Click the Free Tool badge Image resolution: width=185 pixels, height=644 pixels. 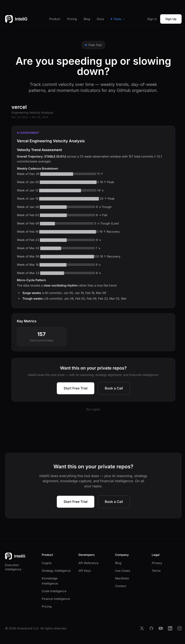[x=93, y=45]
